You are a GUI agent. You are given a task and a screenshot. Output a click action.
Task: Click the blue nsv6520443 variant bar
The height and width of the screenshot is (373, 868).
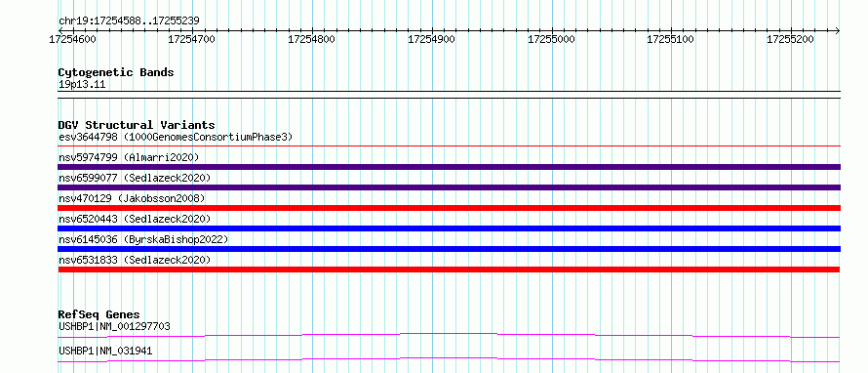[449, 228]
